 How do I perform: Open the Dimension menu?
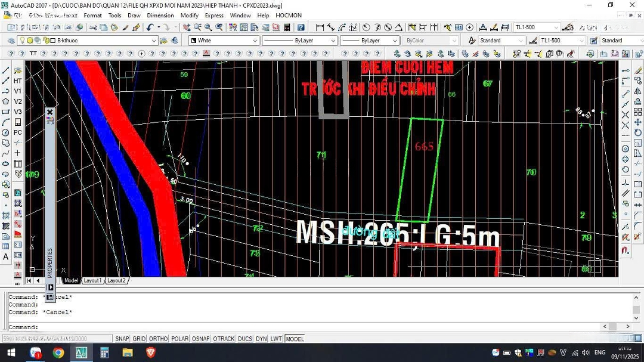coord(160,16)
